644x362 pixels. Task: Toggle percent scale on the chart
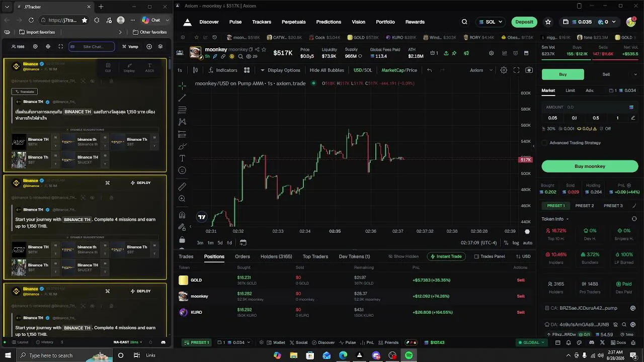click(x=506, y=243)
